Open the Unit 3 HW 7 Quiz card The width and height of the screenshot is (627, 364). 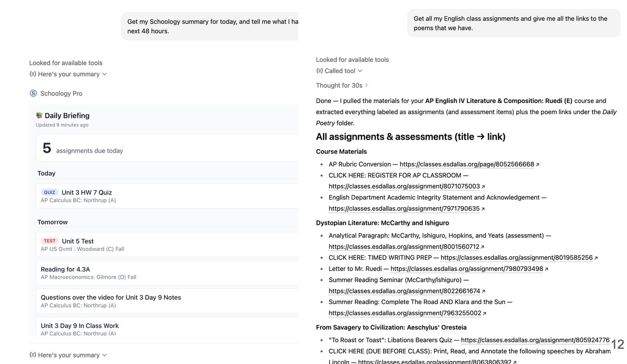pos(167,196)
